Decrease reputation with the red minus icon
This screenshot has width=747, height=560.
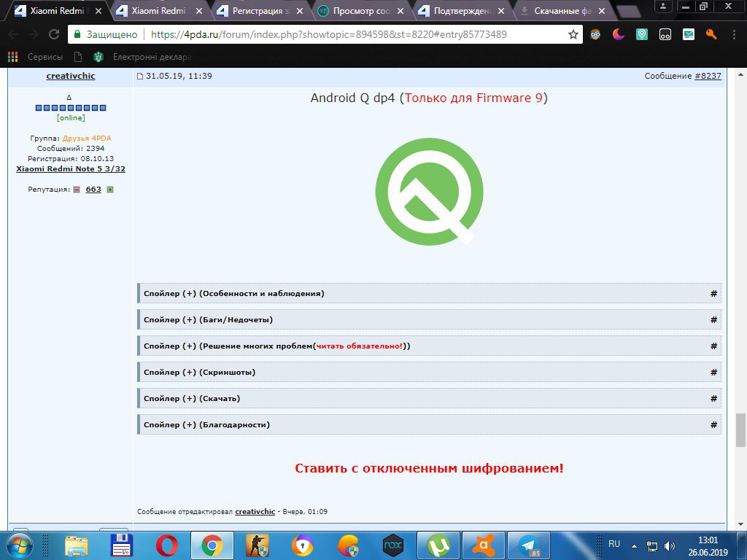click(x=77, y=190)
